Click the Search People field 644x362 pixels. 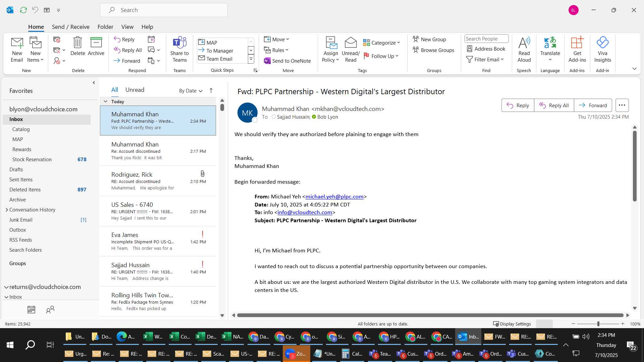486,39
